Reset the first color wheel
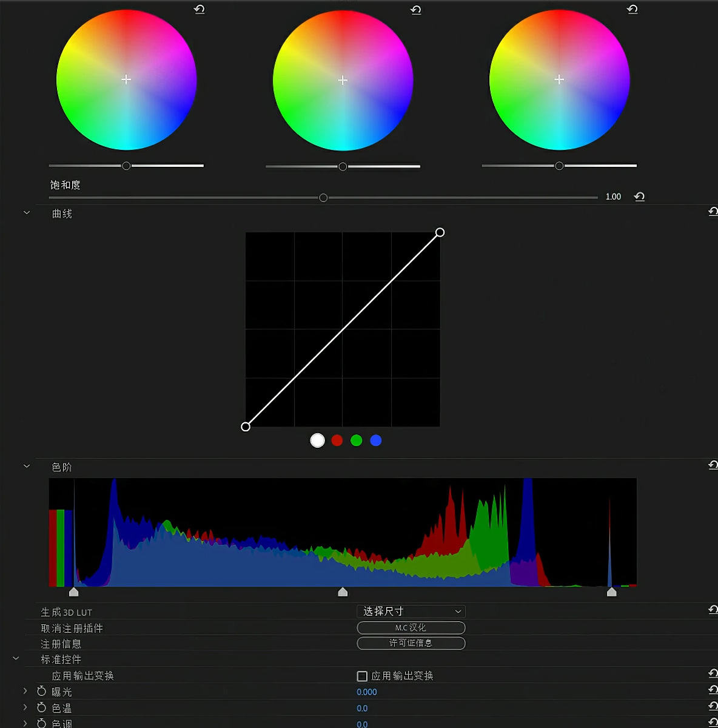The image size is (718, 728). pyautogui.click(x=200, y=9)
